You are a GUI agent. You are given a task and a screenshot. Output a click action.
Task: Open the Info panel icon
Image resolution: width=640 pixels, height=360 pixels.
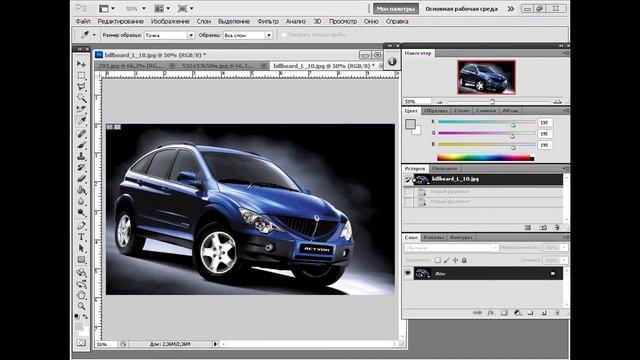tap(392, 61)
